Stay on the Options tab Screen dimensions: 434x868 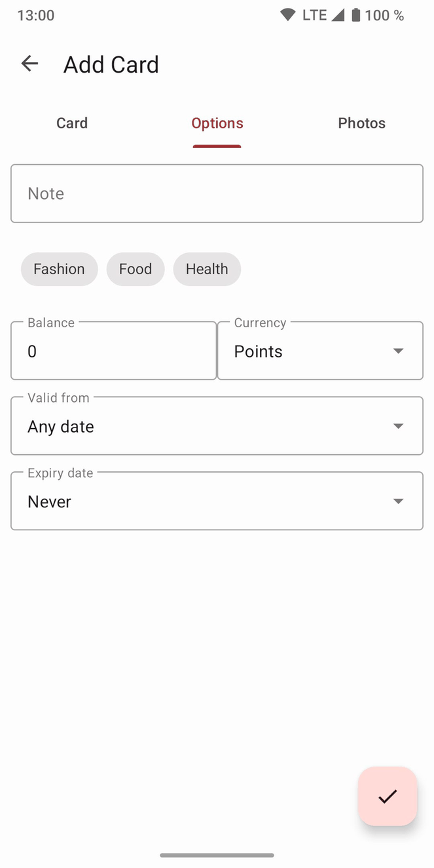click(x=217, y=123)
